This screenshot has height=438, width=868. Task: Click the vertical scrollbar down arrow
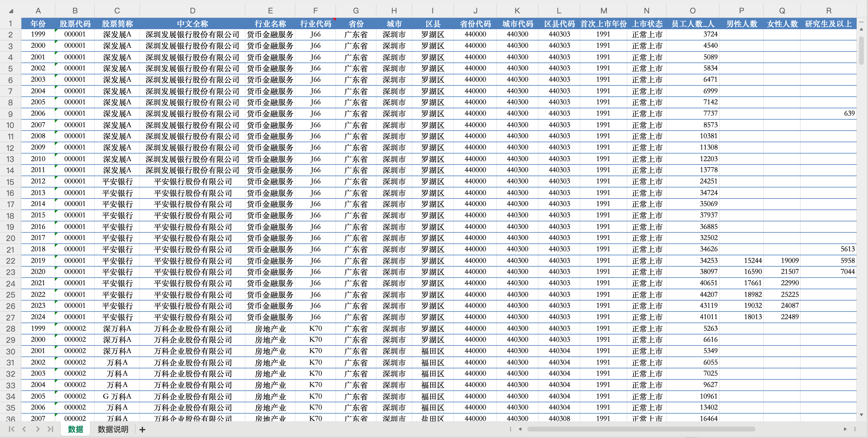[x=861, y=415]
